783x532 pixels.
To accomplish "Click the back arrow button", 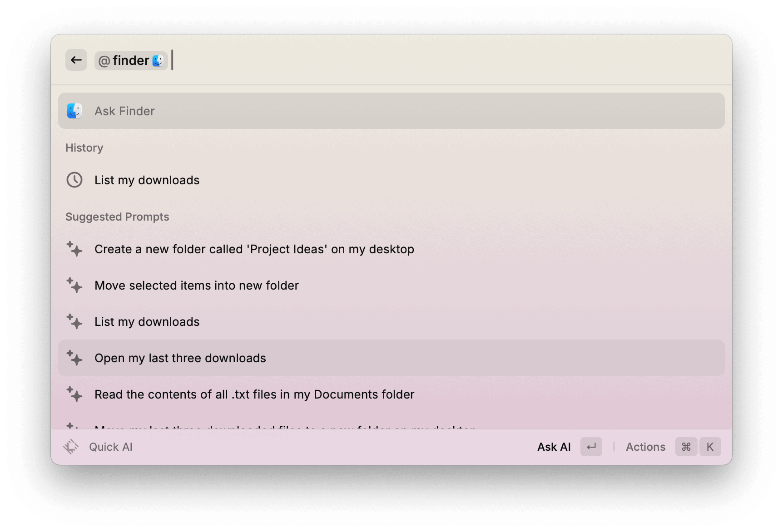I will click(x=76, y=60).
